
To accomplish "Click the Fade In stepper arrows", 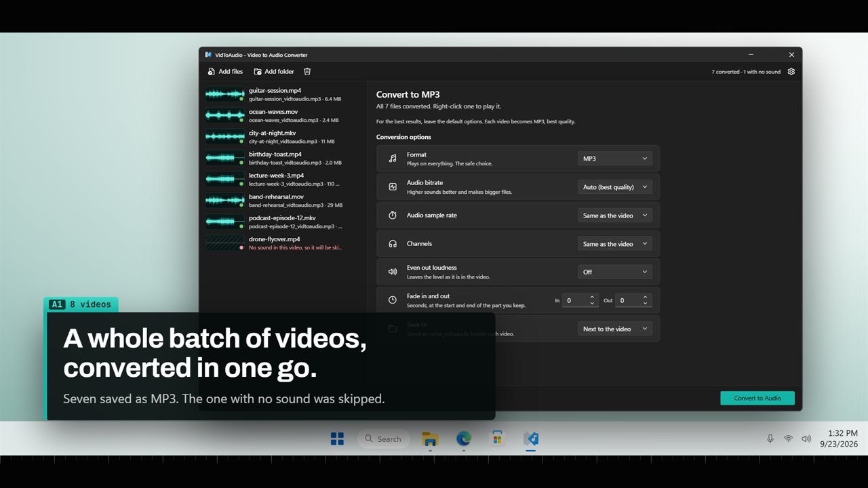I will (x=593, y=300).
